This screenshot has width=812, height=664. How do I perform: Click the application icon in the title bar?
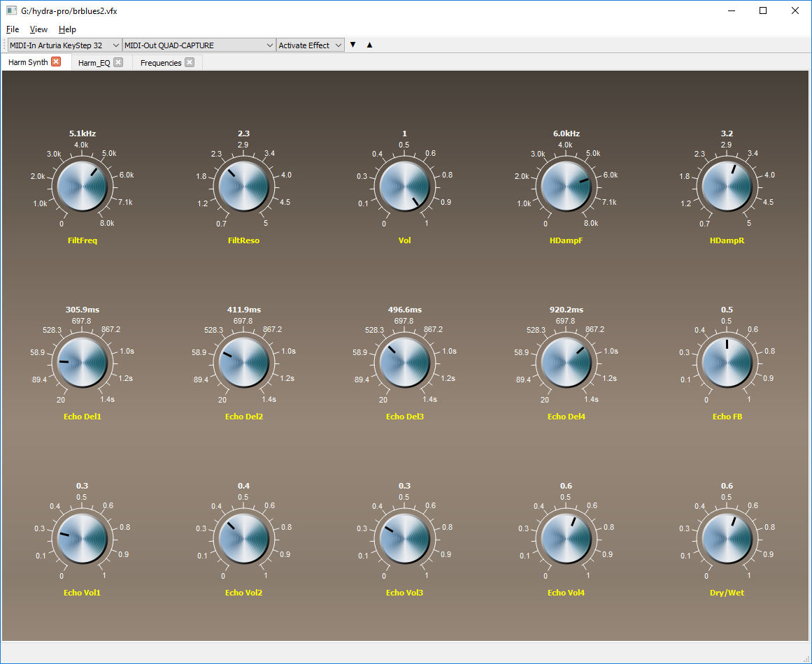tap(11, 10)
